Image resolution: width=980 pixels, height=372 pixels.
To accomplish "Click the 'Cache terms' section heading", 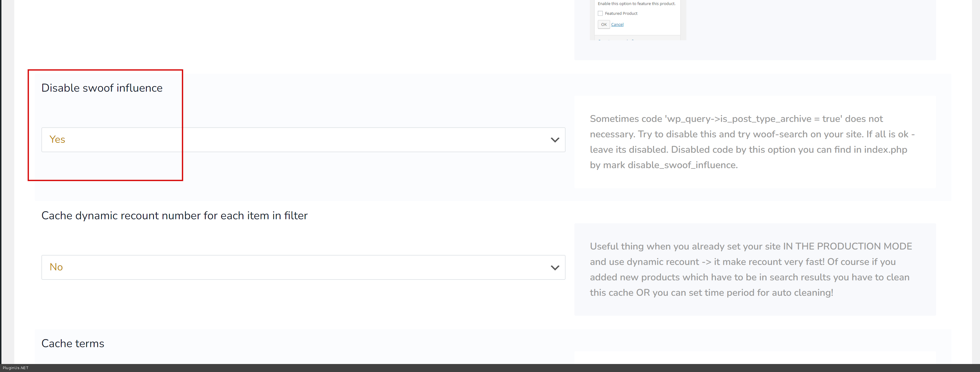I will coord(73,343).
